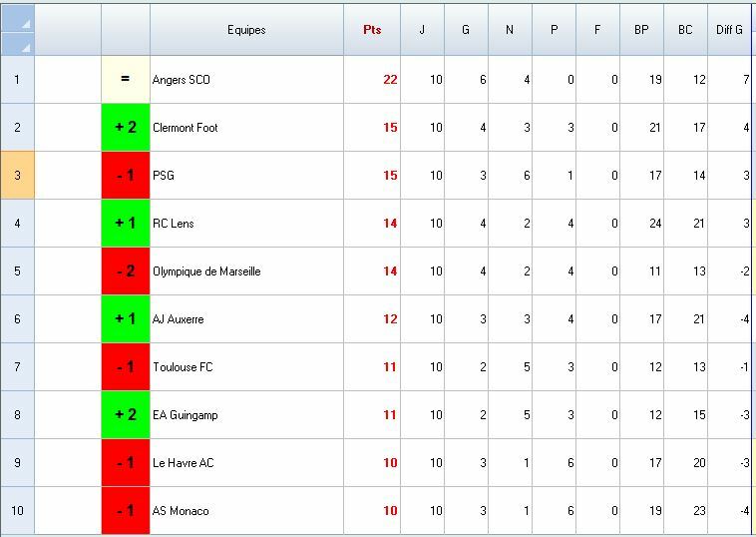Select the BC column header
756x537 pixels.
click(x=685, y=30)
